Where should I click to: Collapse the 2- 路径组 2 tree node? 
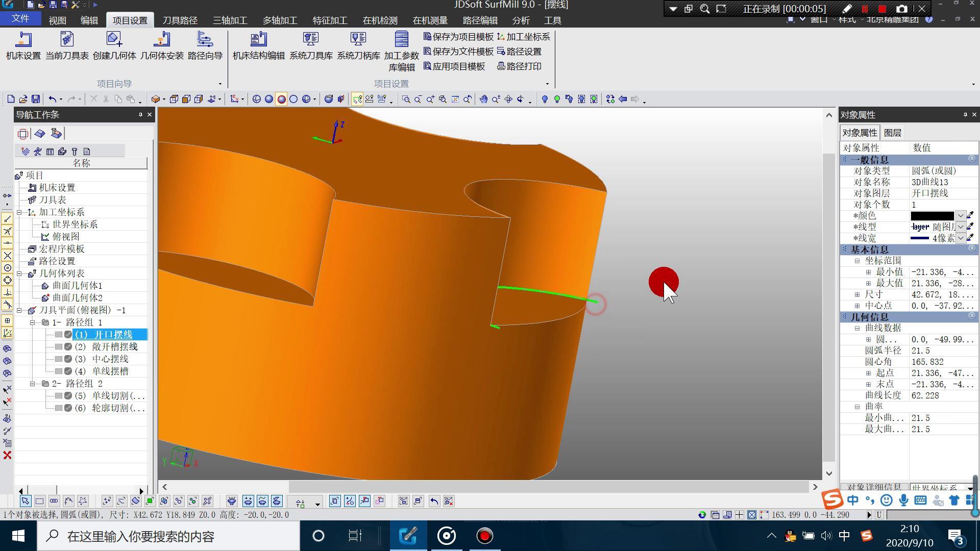point(32,384)
